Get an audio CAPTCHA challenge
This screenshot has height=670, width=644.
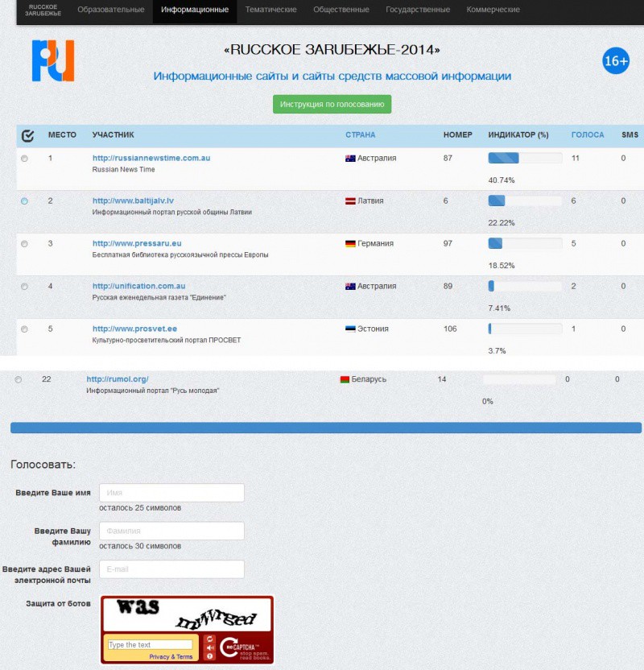pyautogui.click(x=209, y=647)
